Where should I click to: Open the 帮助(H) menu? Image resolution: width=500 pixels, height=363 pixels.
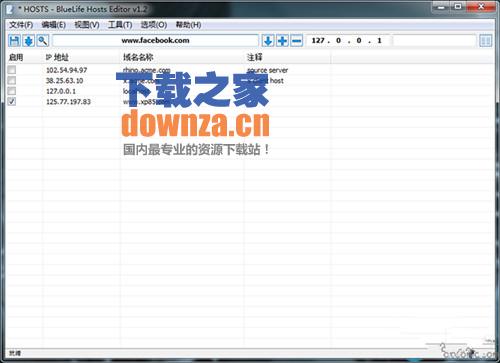click(x=188, y=25)
